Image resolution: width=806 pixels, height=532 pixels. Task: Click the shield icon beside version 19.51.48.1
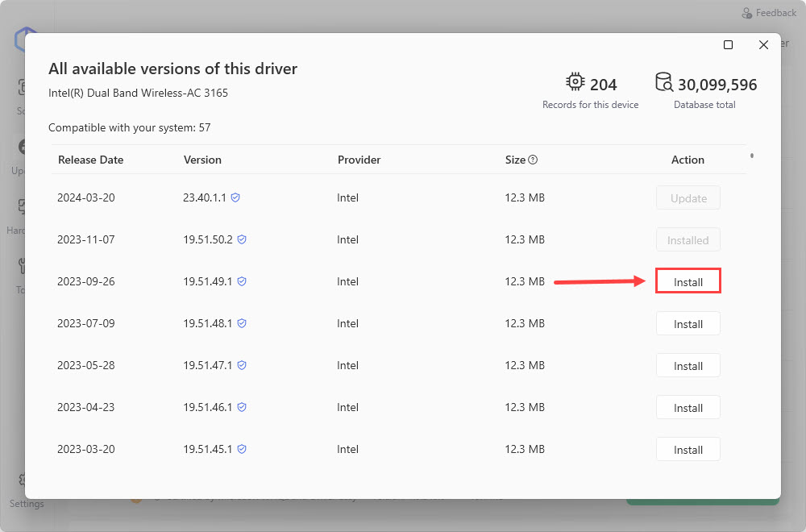point(241,323)
